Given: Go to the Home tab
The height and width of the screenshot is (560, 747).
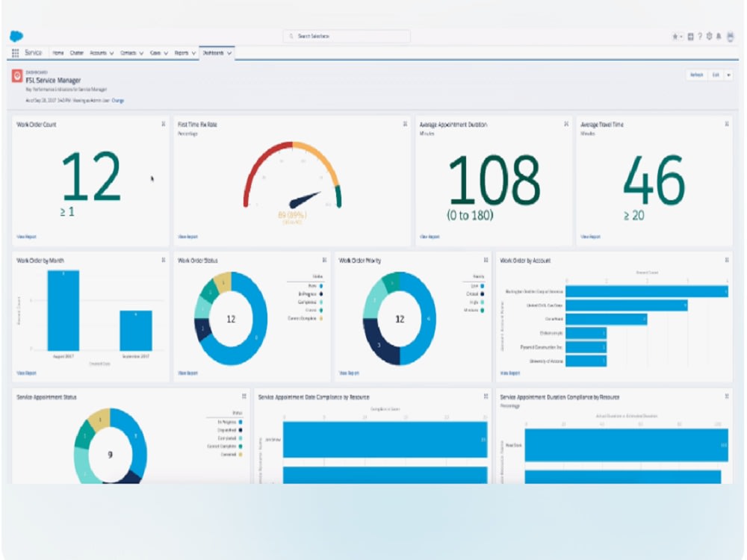Looking at the screenshot, I should (x=58, y=53).
